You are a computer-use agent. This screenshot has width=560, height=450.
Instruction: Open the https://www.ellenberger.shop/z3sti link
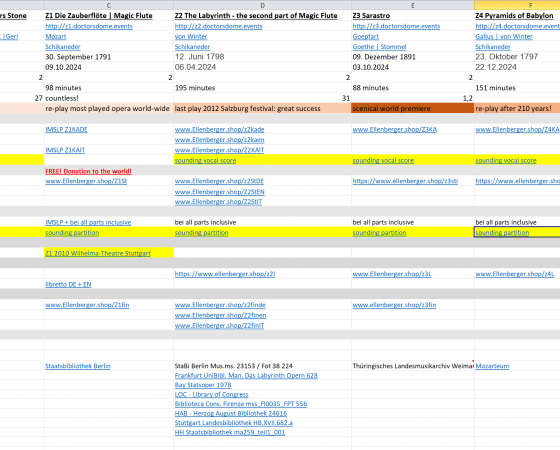point(405,181)
